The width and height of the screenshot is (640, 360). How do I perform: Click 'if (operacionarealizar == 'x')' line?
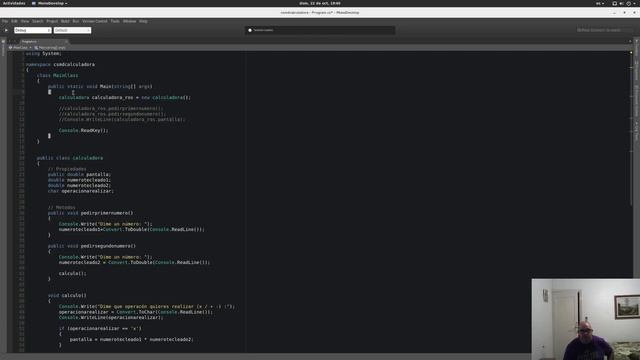pos(100,329)
